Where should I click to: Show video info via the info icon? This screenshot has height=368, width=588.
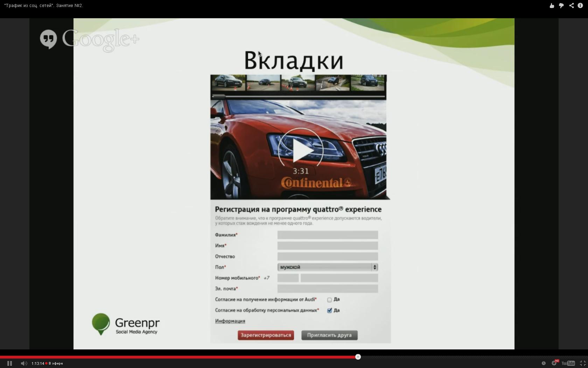pyautogui.click(x=580, y=6)
